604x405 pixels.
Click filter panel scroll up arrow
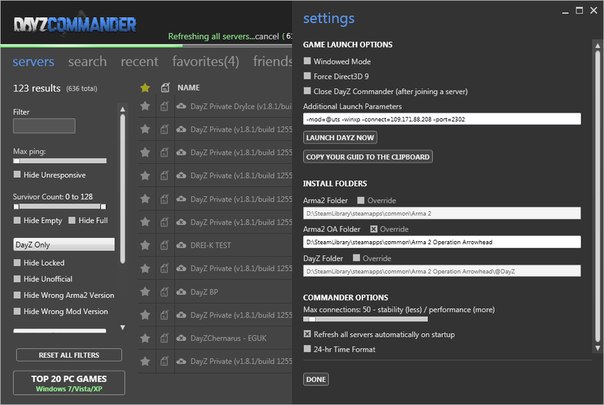point(122,109)
